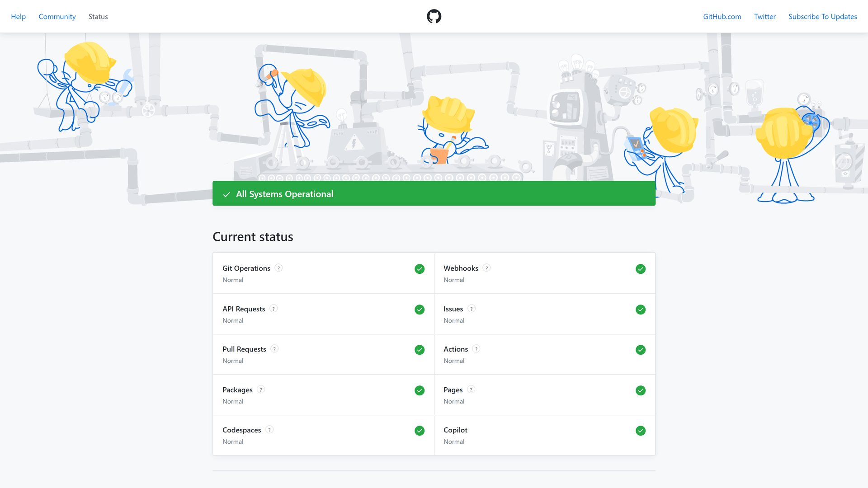Image resolution: width=868 pixels, height=488 pixels.
Task: Click the green checkmark next to Pages
Action: point(641,390)
